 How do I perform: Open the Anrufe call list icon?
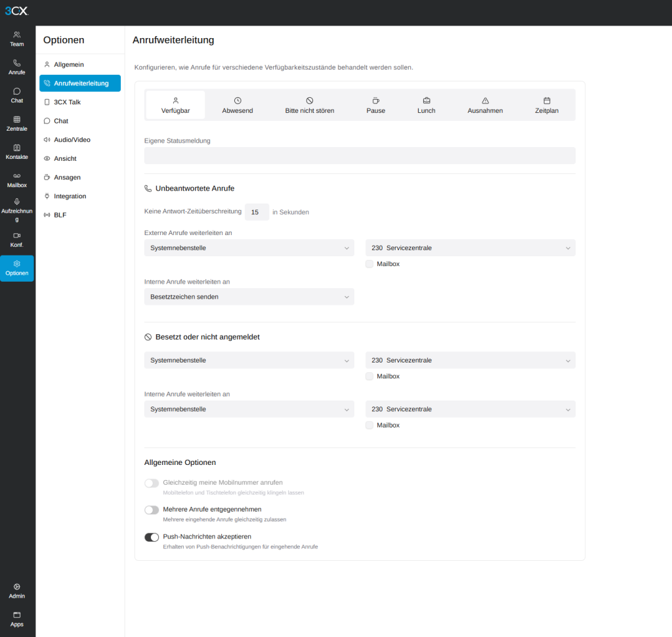point(16,68)
